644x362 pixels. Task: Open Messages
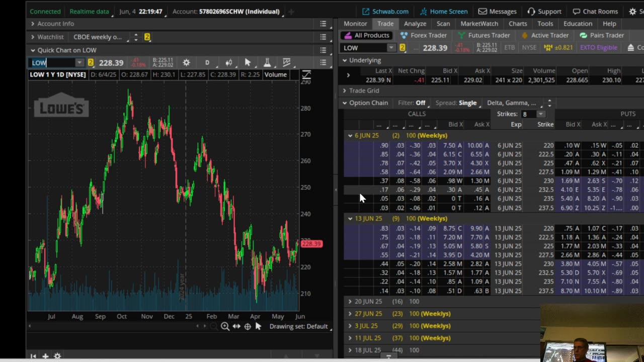(498, 11)
